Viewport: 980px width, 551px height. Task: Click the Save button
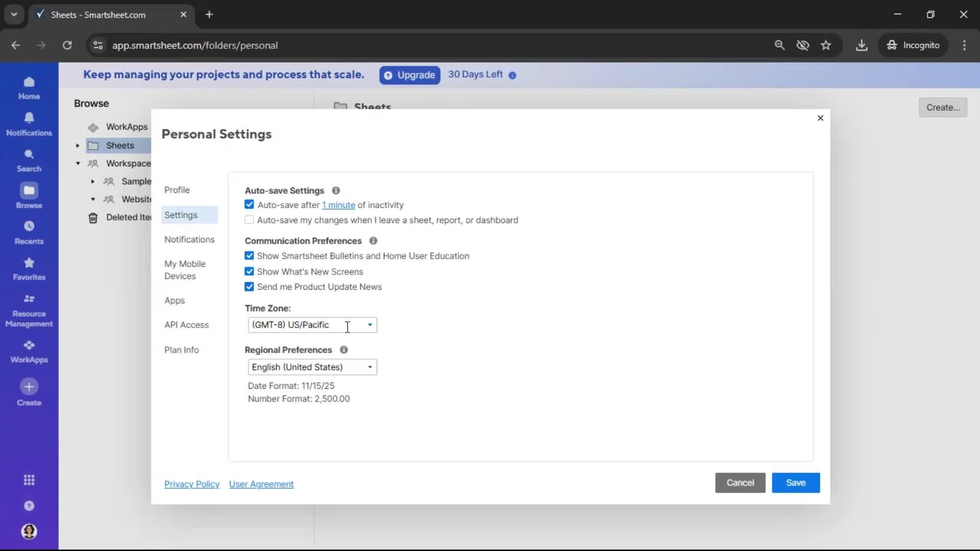coord(796,483)
